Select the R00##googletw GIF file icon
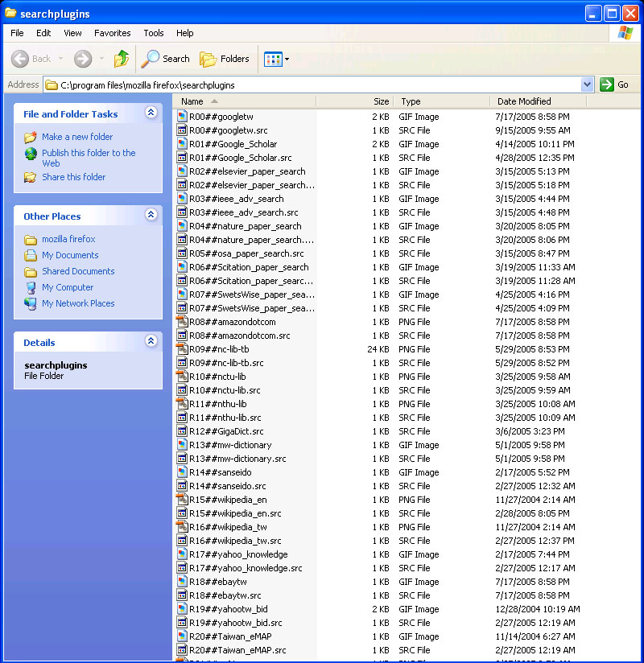 (x=183, y=117)
